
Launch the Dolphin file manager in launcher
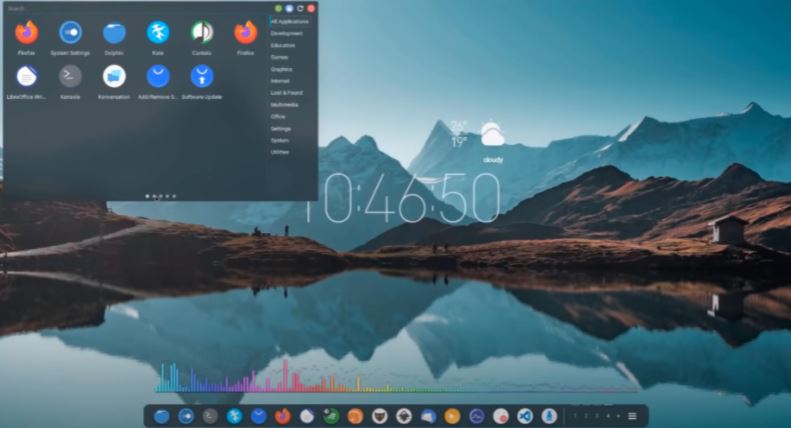114,33
